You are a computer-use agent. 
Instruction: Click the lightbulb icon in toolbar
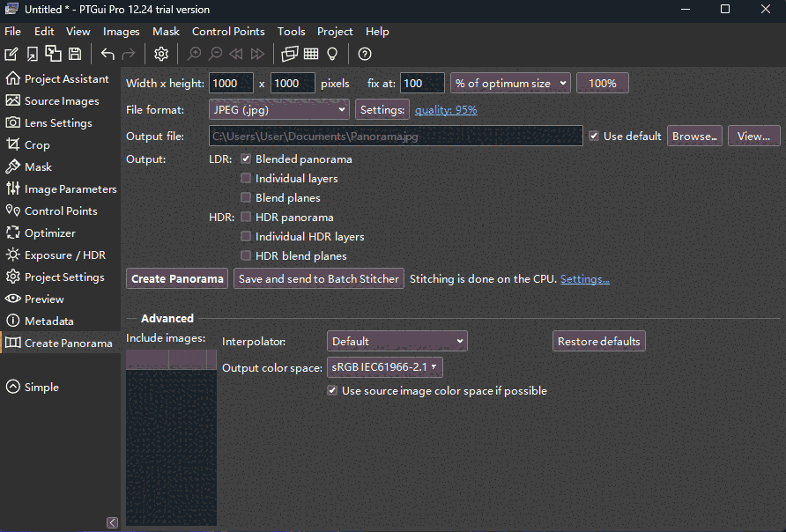point(332,54)
